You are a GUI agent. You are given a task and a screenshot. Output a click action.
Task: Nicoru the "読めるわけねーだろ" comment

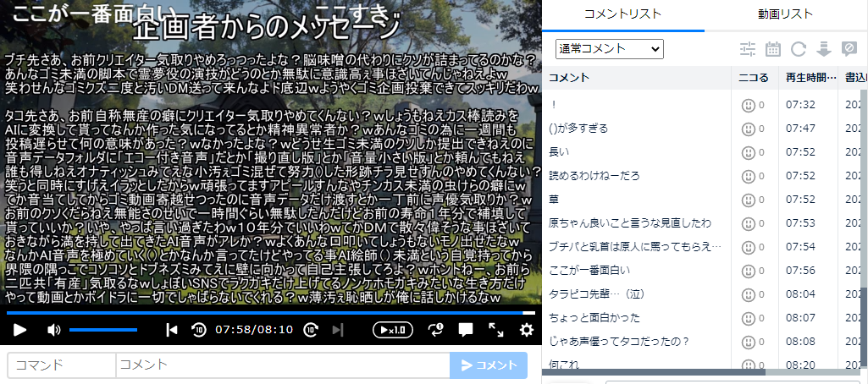[x=749, y=176]
